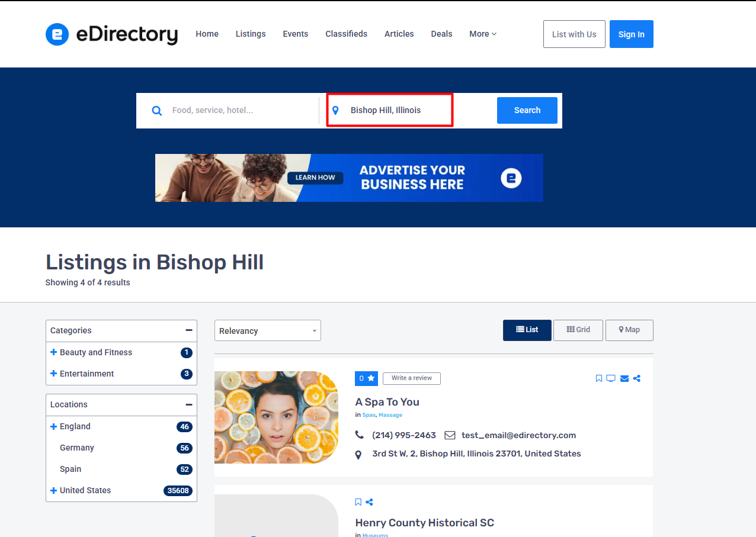Viewport: 756px width, 537px height.
Task: Filter by United States location
Action: point(85,490)
